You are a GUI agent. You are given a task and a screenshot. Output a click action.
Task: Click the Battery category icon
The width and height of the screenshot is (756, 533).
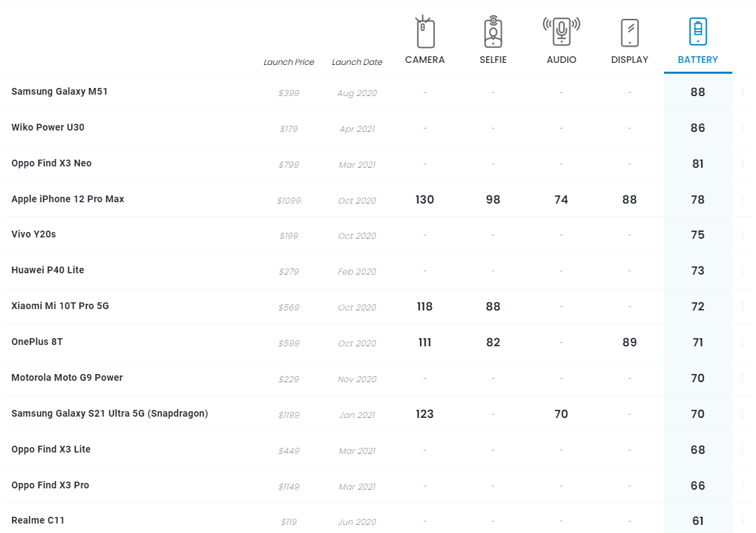click(x=698, y=32)
